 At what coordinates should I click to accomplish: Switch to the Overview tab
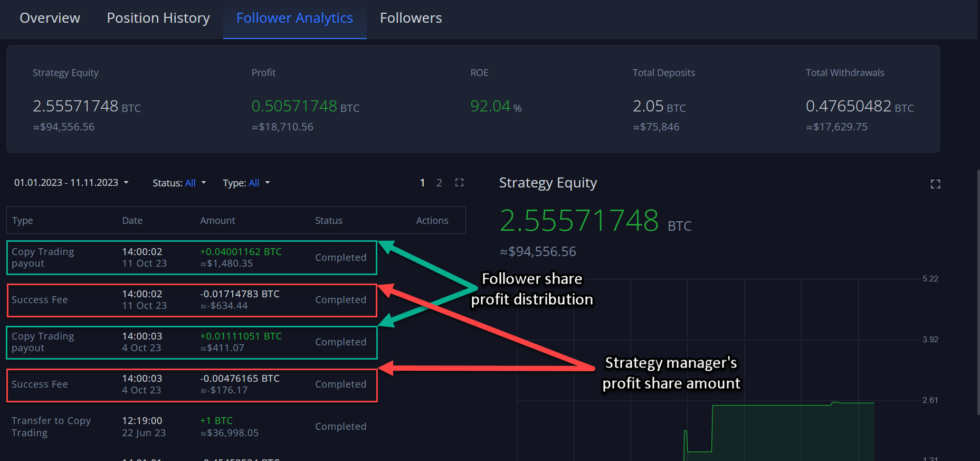(50, 18)
